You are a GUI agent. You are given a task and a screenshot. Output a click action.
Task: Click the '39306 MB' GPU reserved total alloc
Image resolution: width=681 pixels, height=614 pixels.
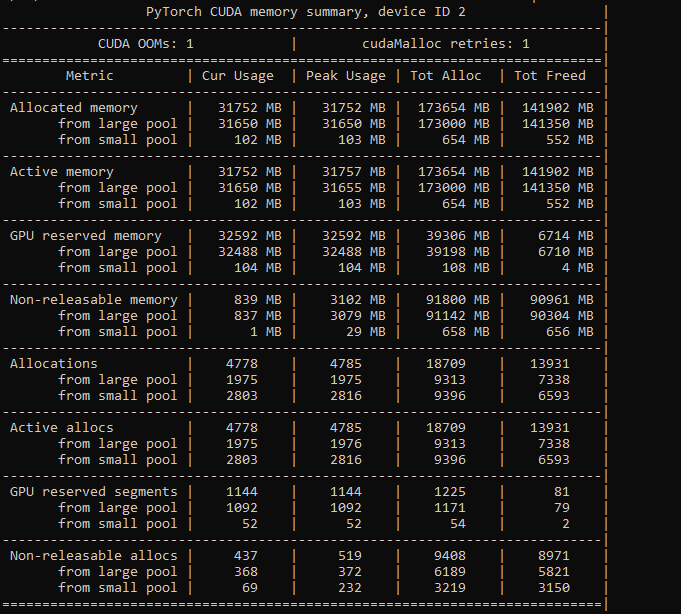[x=458, y=236]
